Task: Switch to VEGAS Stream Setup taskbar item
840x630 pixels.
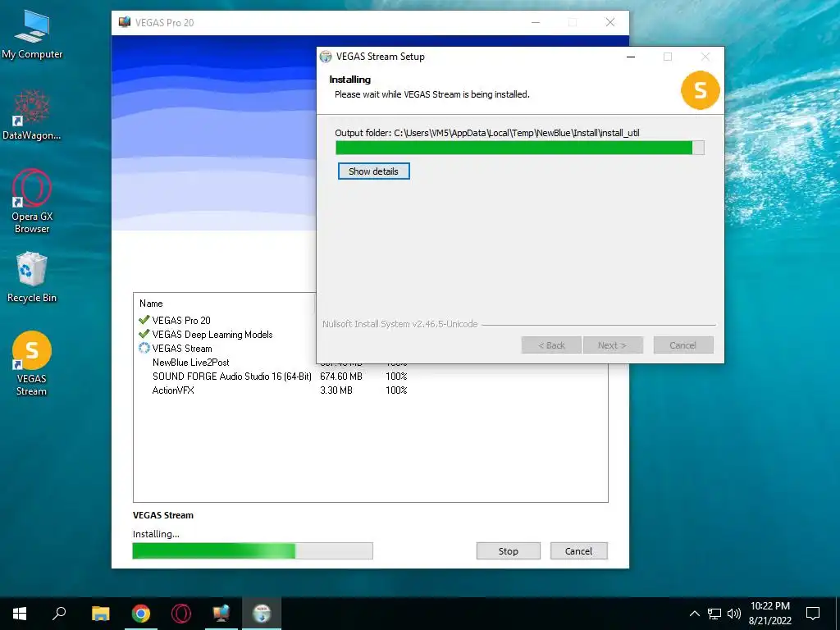Action: point(262,614)
